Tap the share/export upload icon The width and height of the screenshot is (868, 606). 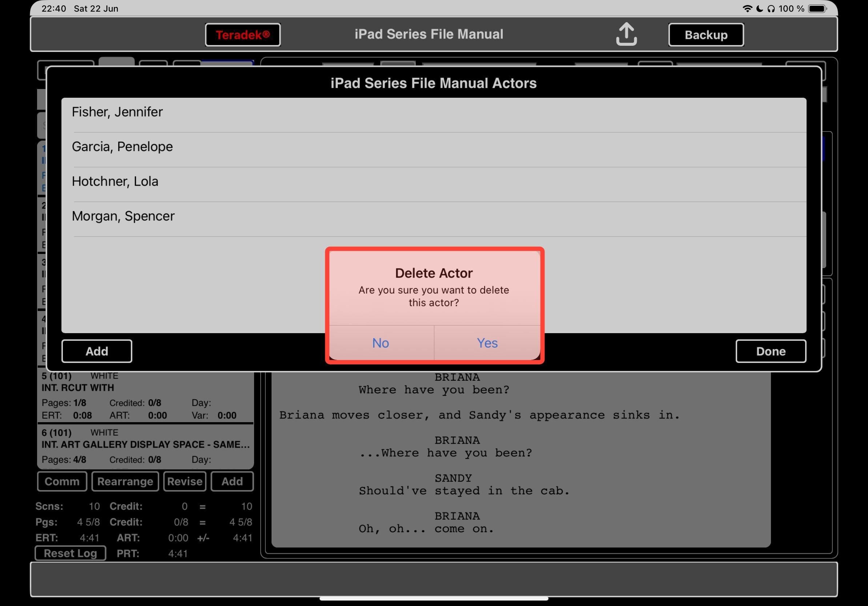pyautogui.click(x=626, y=34)
